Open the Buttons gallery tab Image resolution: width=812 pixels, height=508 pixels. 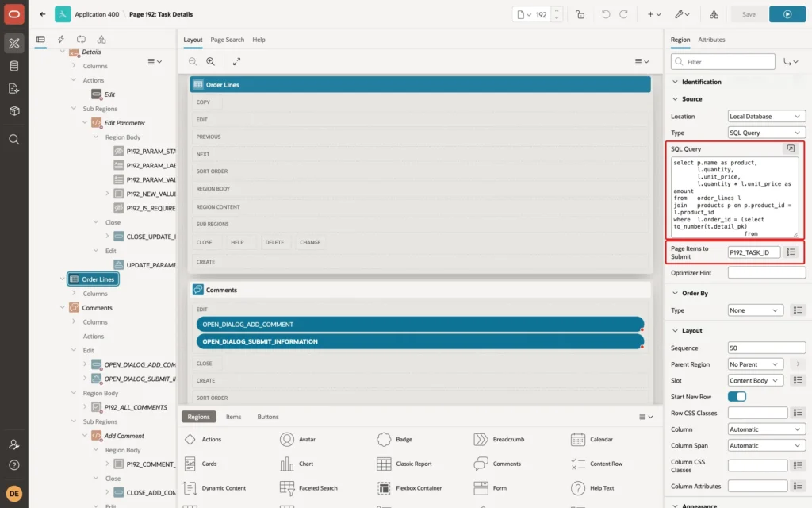point(268,417)
